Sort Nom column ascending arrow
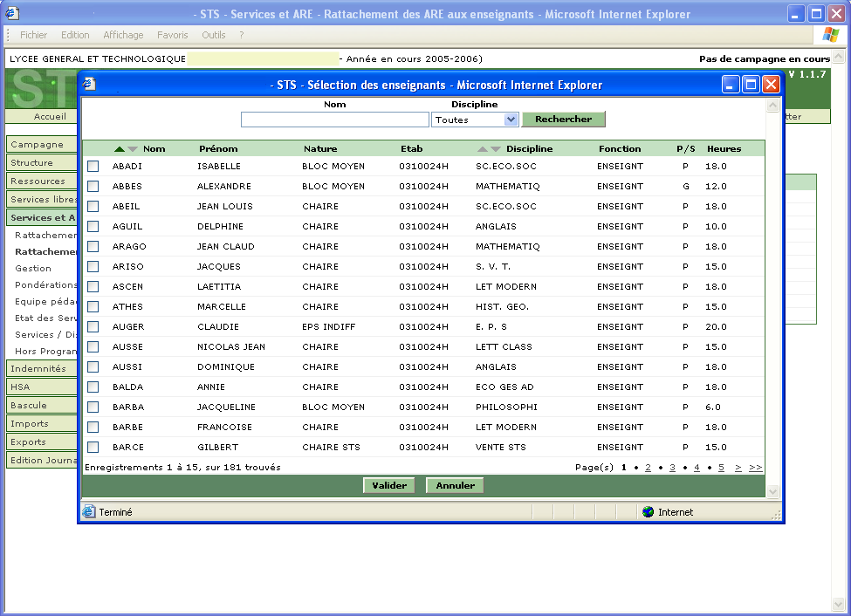This screenshot has width=851, height=616. tap(120, 149)
